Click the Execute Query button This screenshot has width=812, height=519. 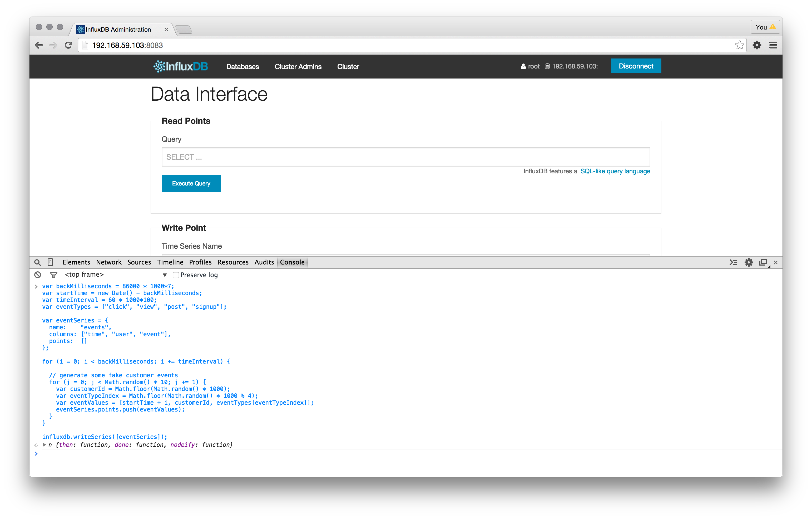coord(191,183)
